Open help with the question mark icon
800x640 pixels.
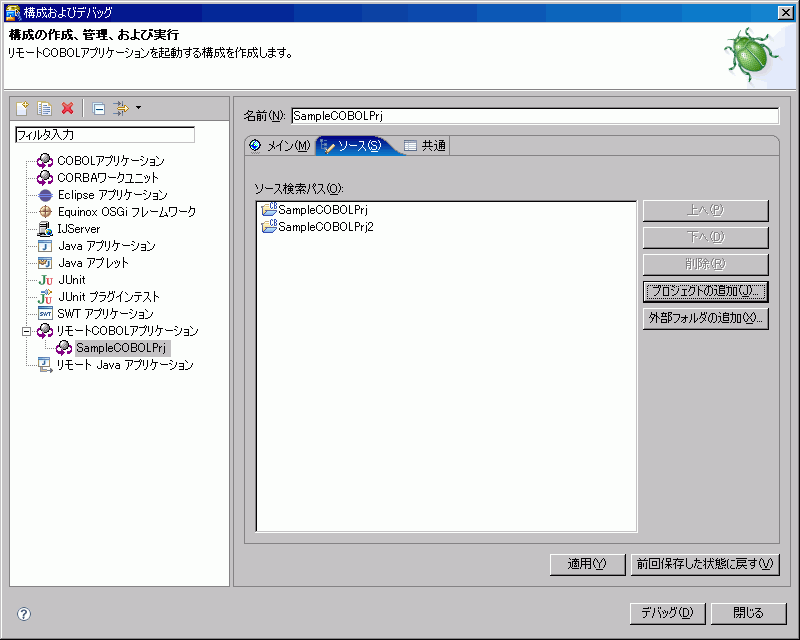[x=24, y=614]
